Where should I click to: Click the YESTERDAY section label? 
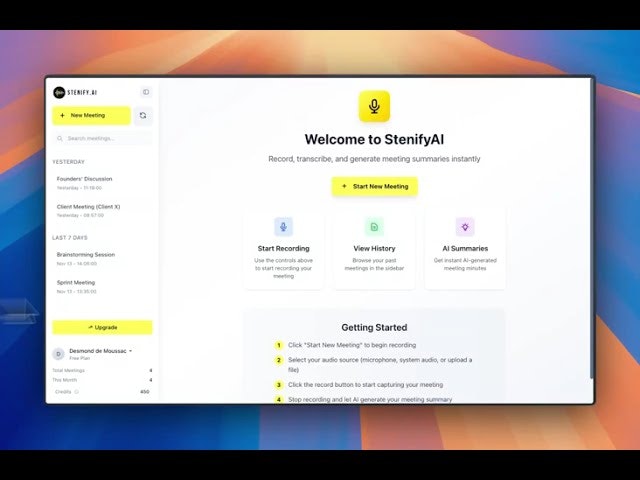coord(69,162)
